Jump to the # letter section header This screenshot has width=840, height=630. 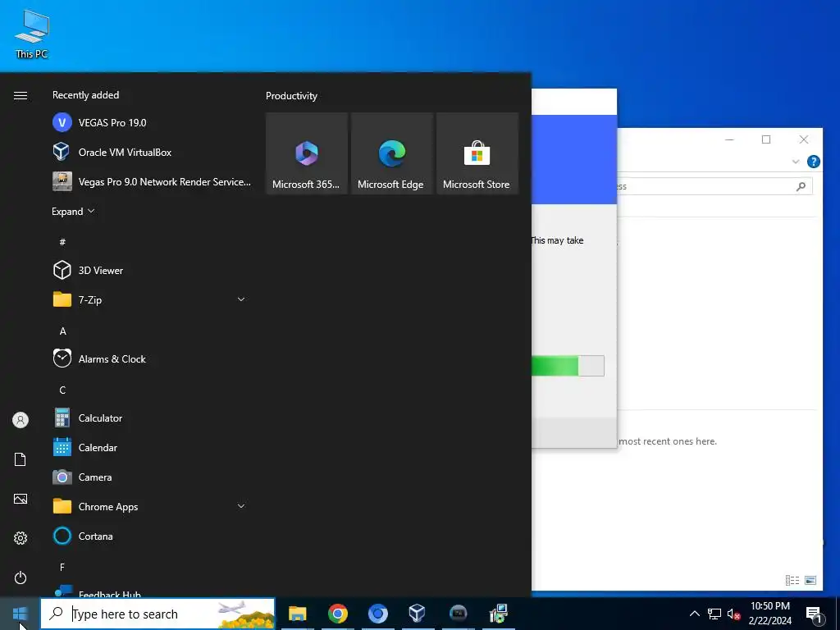[x=62, y=242]
